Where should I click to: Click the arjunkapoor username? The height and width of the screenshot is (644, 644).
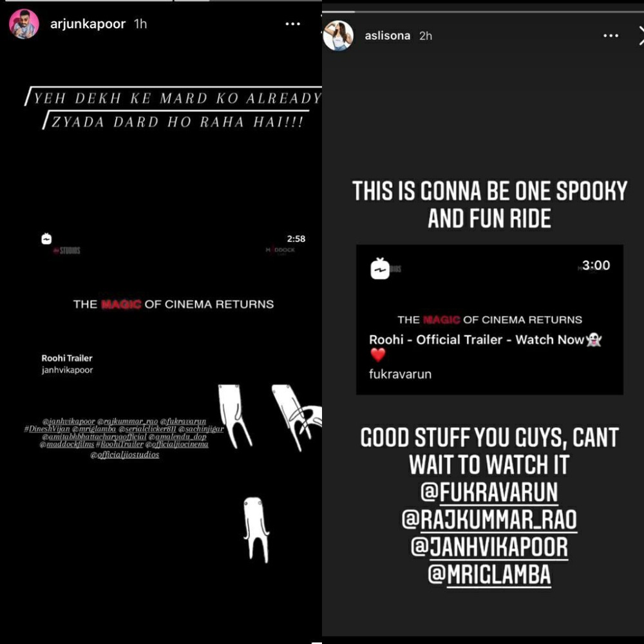tap(88, 24)
